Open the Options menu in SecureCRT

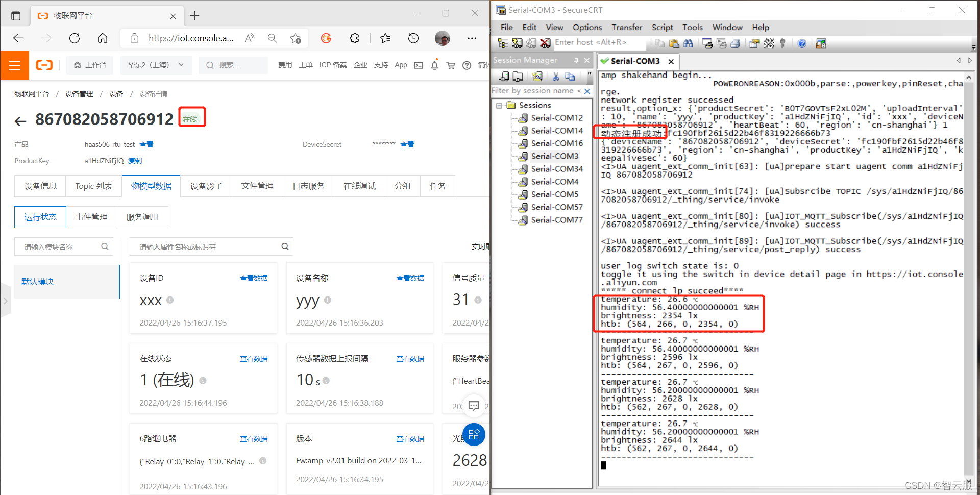pyautogui.click(x=587, y=28)
